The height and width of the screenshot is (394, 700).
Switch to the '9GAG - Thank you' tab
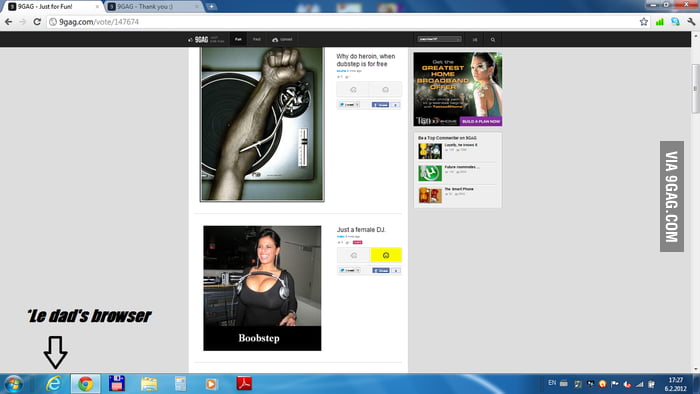[x=153, y=7]
